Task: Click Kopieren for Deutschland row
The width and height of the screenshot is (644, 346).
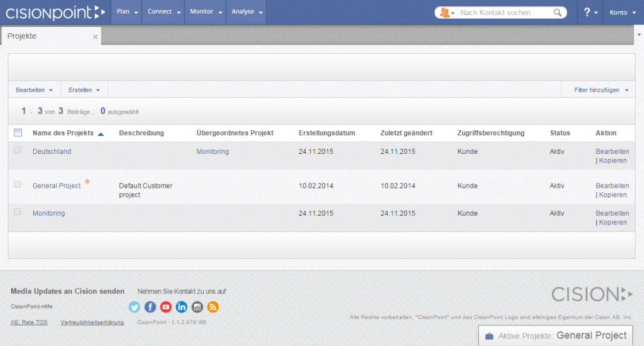Action: pos(613,161)
